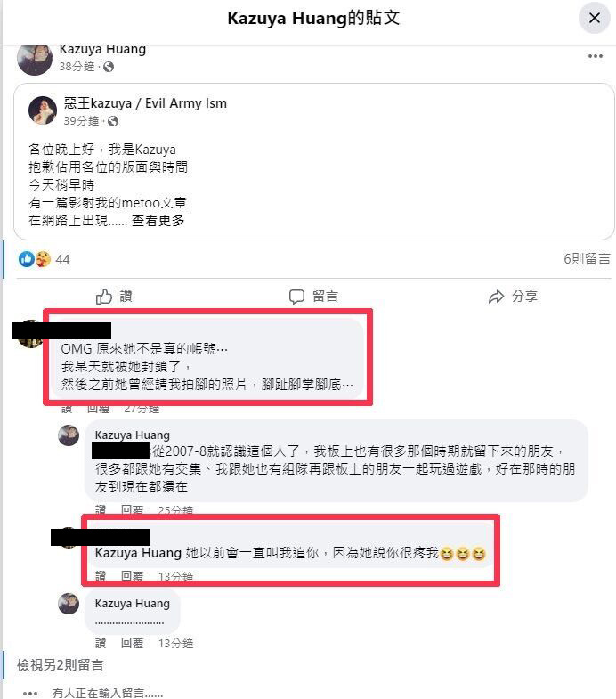The height and width of the screenshot is (699, 616).
Task: Reply to the dotted Kazuya Huang comment
Action: tap(133, 643)
